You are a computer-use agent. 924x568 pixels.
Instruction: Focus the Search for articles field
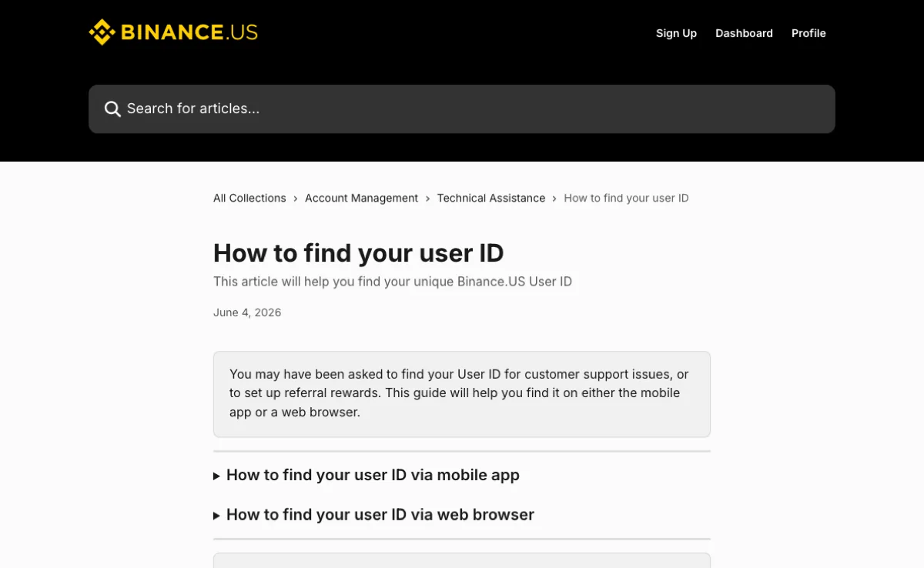click(x=462, y=109)
